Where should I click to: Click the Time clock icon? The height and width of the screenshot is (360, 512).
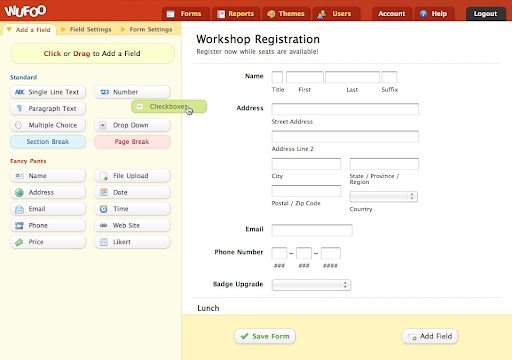(x=104, y=209)
